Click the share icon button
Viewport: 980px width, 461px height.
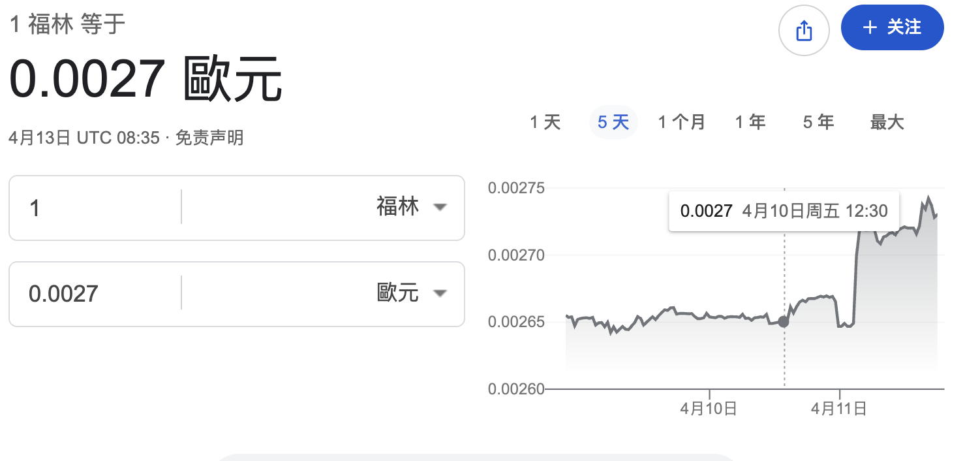[804, 31]
